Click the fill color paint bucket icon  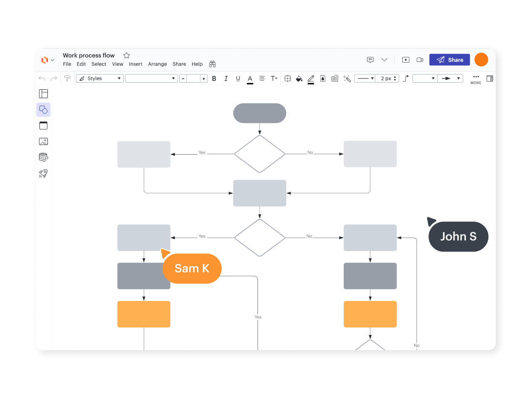(x=299, y=79)
